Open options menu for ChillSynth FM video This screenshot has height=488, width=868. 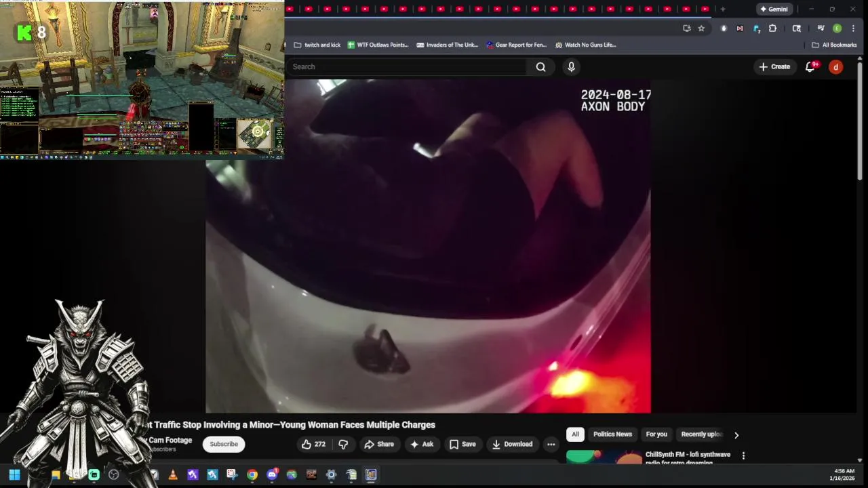(743, 456)
